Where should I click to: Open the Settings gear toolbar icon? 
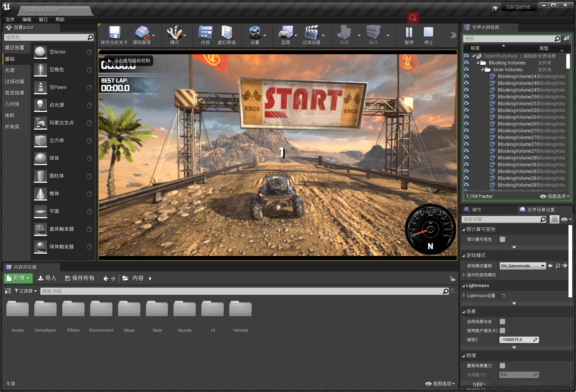click(255, 33)
